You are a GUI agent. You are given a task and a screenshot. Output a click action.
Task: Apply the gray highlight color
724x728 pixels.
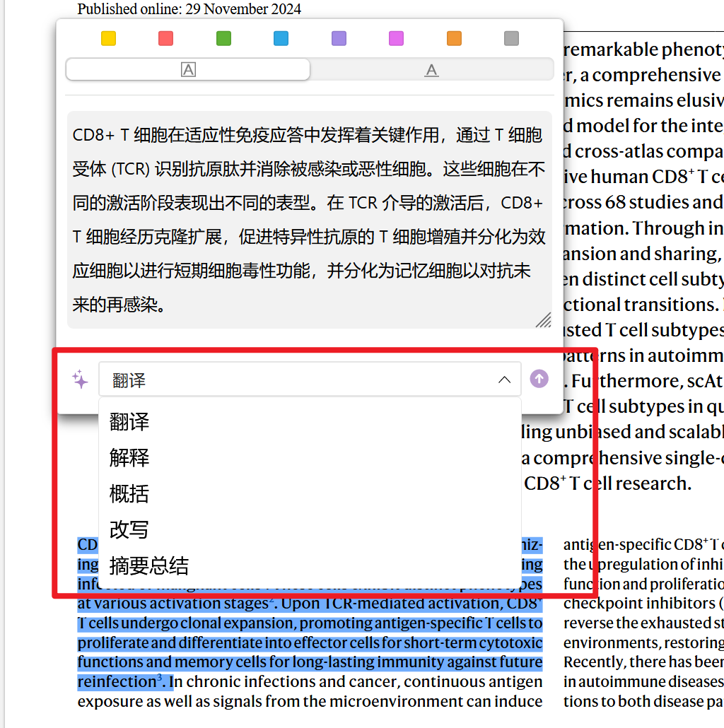click(x=512, y=39)
